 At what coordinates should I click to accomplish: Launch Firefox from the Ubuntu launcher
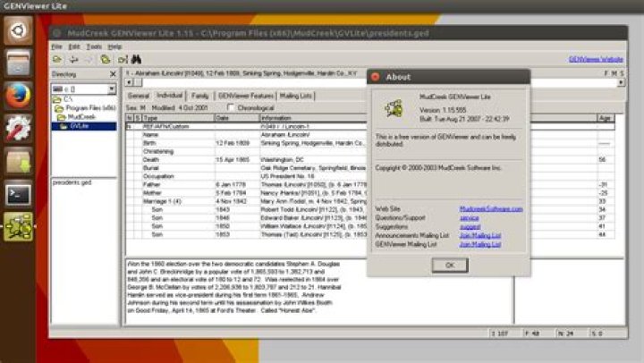[18, 96]
